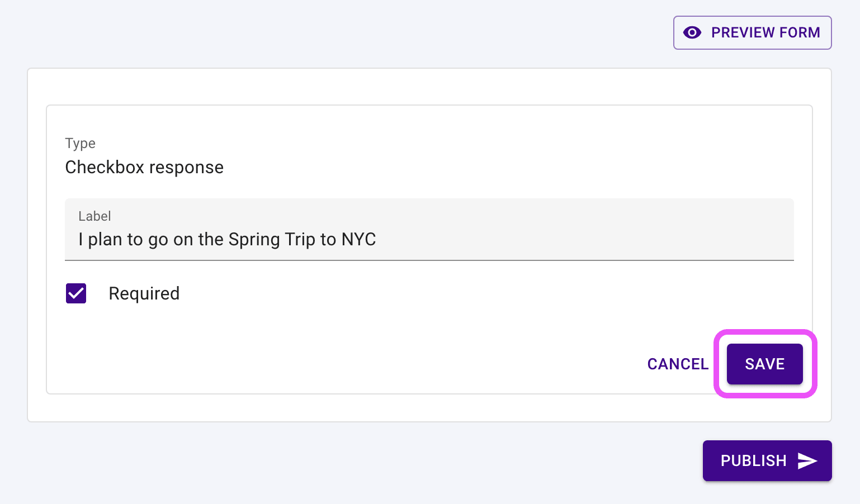Click the eye icon in Preview Form
The height and width of the screenshot is (504, 860).
[692, 32]
